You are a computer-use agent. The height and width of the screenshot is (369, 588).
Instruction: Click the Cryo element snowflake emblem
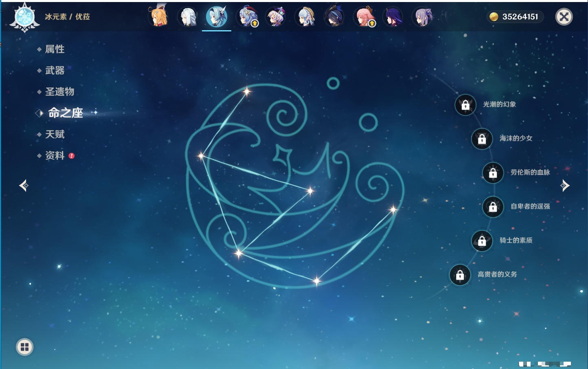pos(24,18)
